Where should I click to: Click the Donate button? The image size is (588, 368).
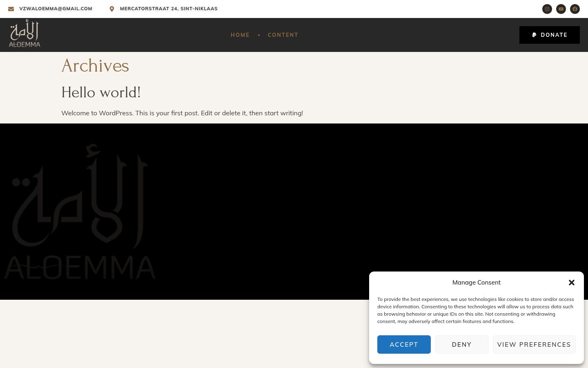pyautogui.click(x=550, y=35)
